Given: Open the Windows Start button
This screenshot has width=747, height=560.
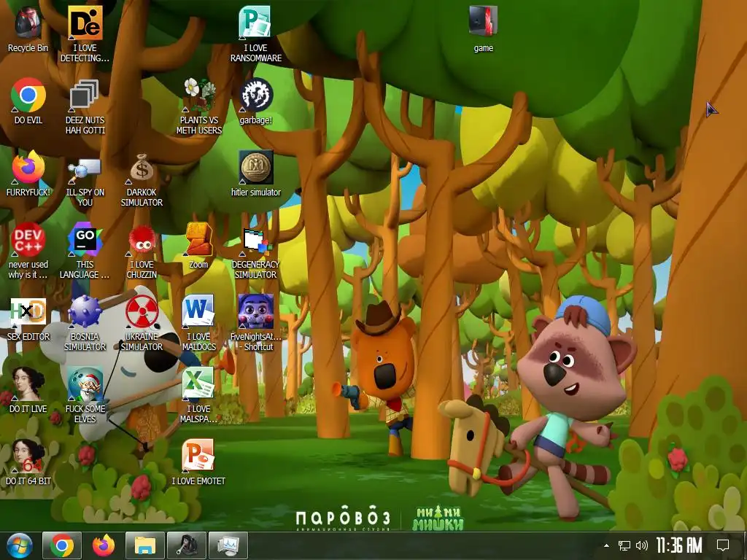Looking at the screenshot, I should click(19, 545).
